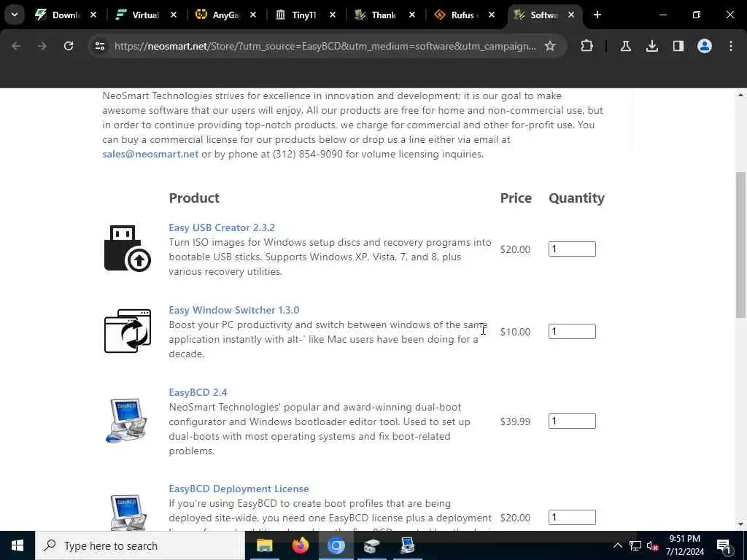Close the Downloads tab
The height and width of the screenshot is (560, 747).
tap(93, 15)
